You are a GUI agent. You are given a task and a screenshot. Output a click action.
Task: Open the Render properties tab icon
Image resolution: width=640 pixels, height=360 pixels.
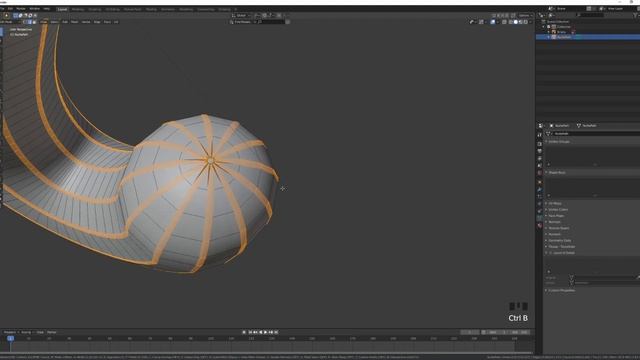[x=540, y=144]
